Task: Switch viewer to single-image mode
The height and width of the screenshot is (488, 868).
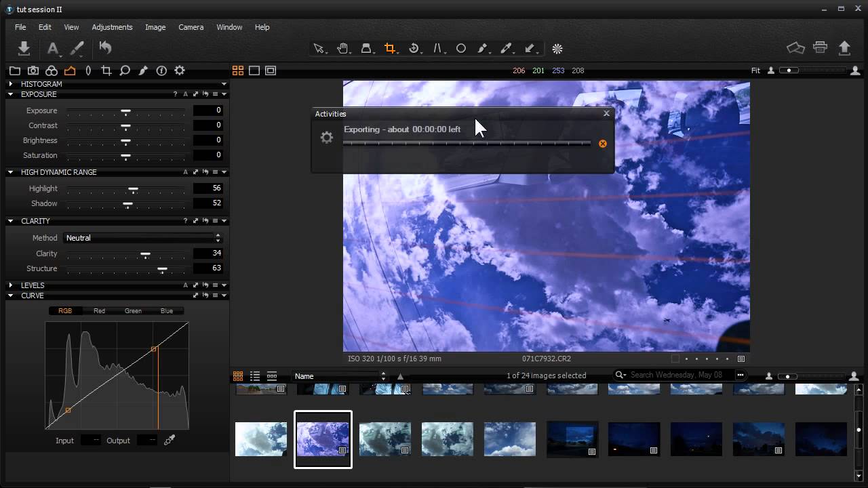Action: 254,70
